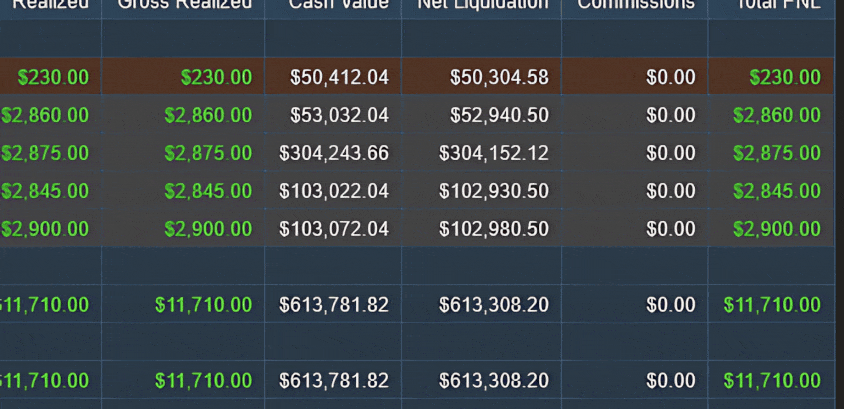This screenshot has width=844, height=409.
Task: Click the $102,930.50 net liquidation cell
Action: pyautogui.click(x=493, y=191)
